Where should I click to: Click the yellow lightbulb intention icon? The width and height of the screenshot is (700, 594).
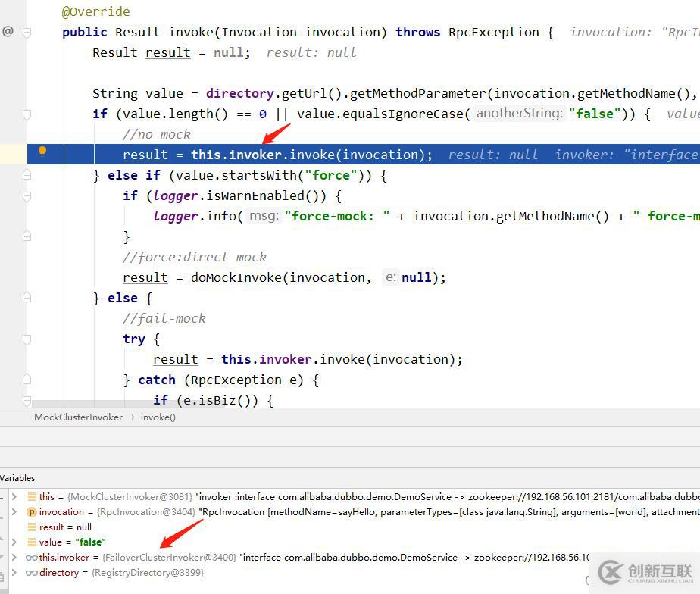[x=42, y=151]
